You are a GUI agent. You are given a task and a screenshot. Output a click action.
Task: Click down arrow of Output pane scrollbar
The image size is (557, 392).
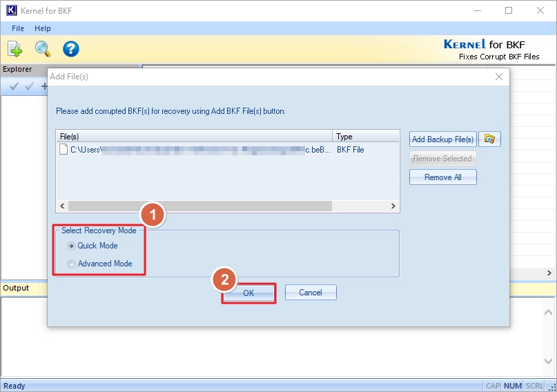coord(548,361)
